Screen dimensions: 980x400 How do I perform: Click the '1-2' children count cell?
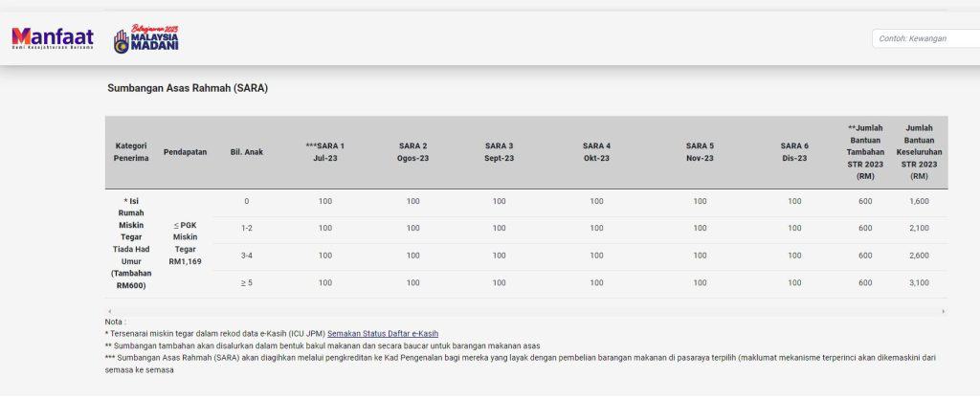coord(246,228)
